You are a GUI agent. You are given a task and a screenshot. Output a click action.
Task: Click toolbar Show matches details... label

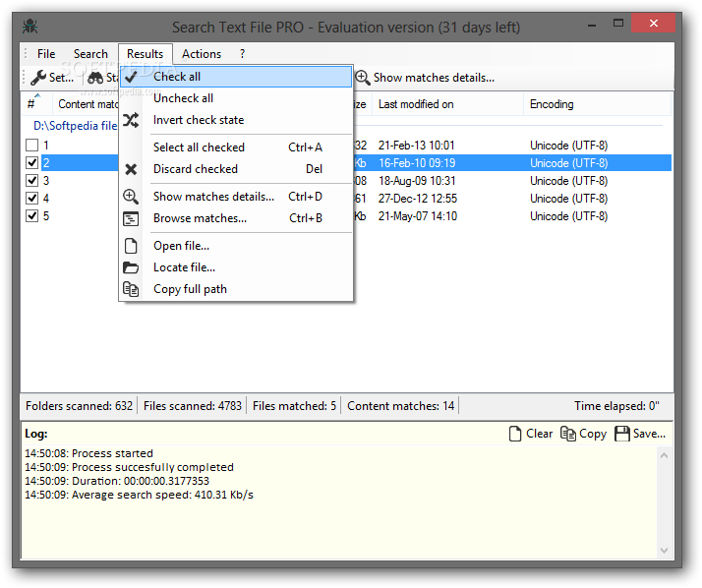pyautogui.click(x=434, y=78)
